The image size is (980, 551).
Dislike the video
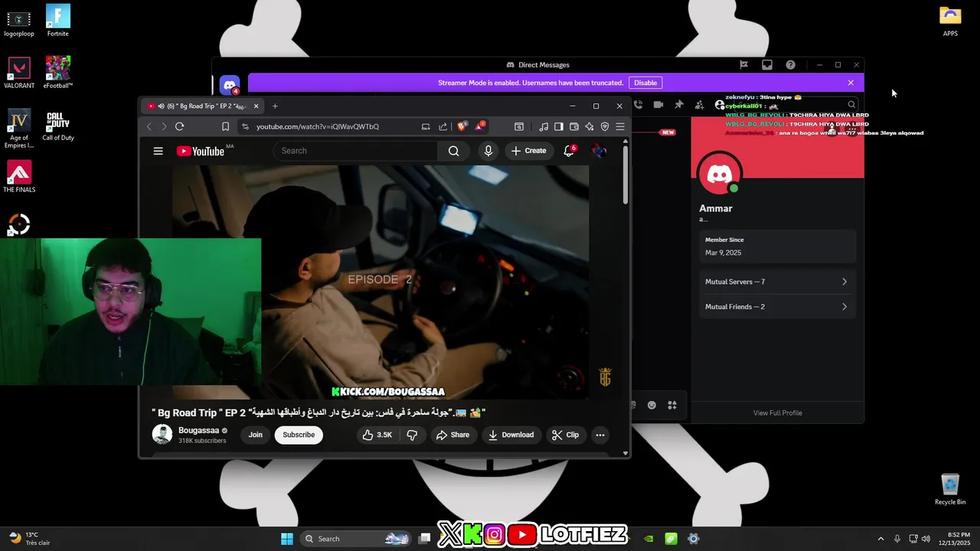tap(412, 435)
